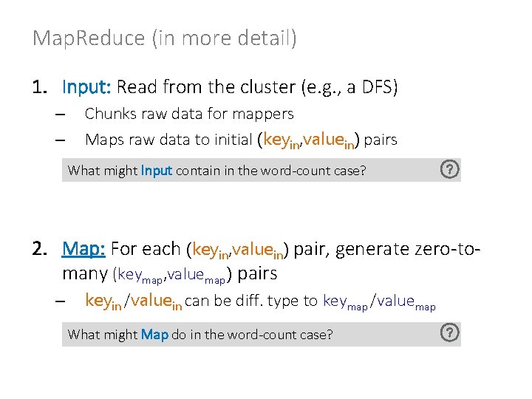Screen dimensions: 532x399
Task: Click the bold Input word in the gray question
Action: (157, 171)
